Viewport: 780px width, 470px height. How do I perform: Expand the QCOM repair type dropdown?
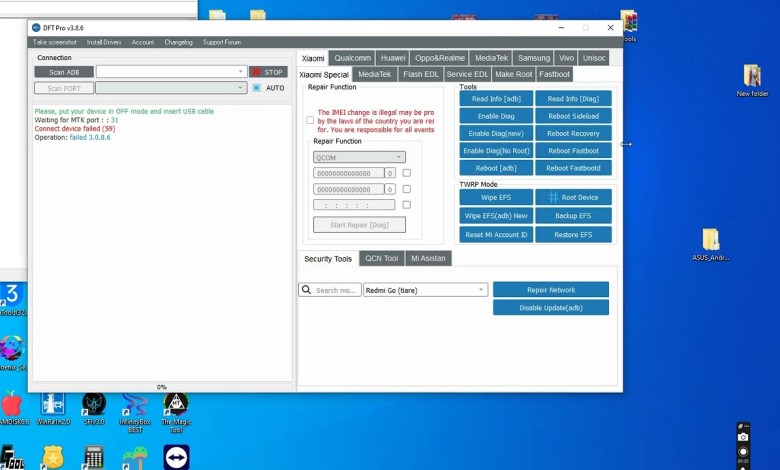tap(399, 157)
